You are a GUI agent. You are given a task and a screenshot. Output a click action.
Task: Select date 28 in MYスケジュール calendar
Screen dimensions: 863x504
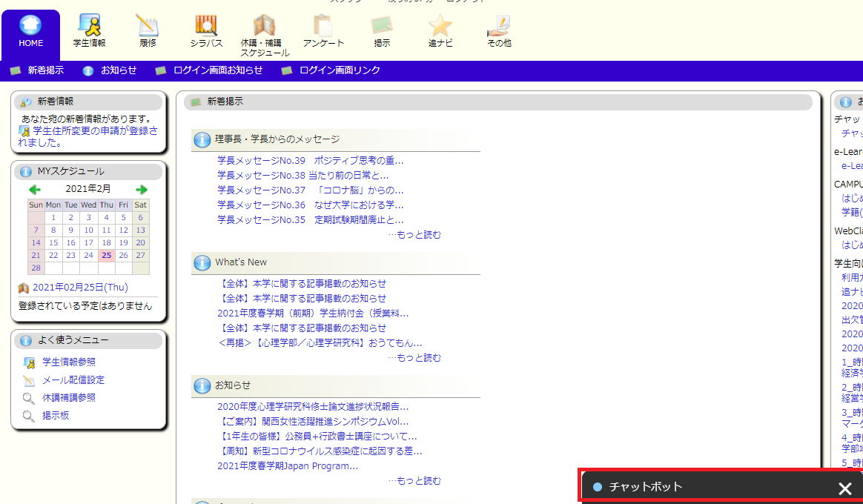pyautogui.click(x=36, y=268)
